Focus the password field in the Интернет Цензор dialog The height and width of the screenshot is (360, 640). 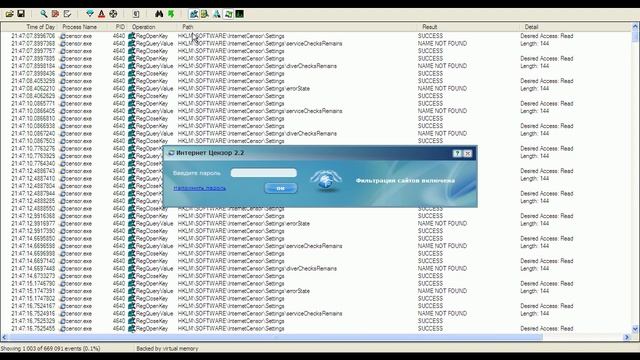tap(264, 173)
